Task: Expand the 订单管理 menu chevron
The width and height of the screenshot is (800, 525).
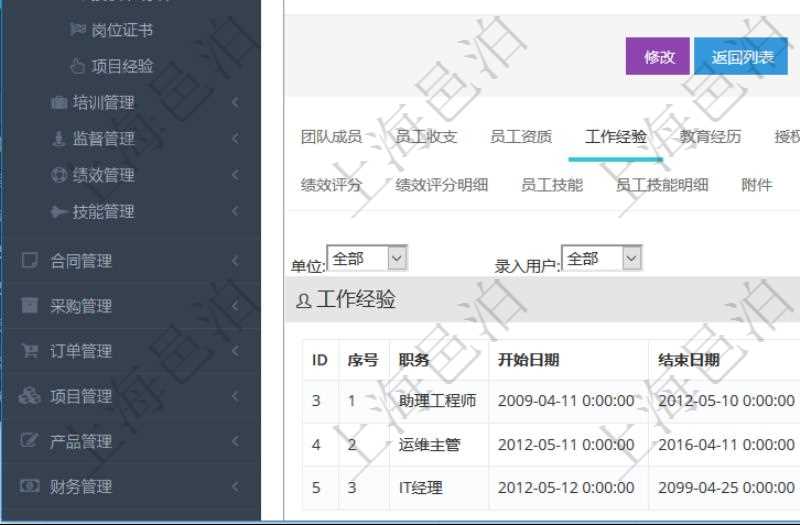Action: (235, 351)
